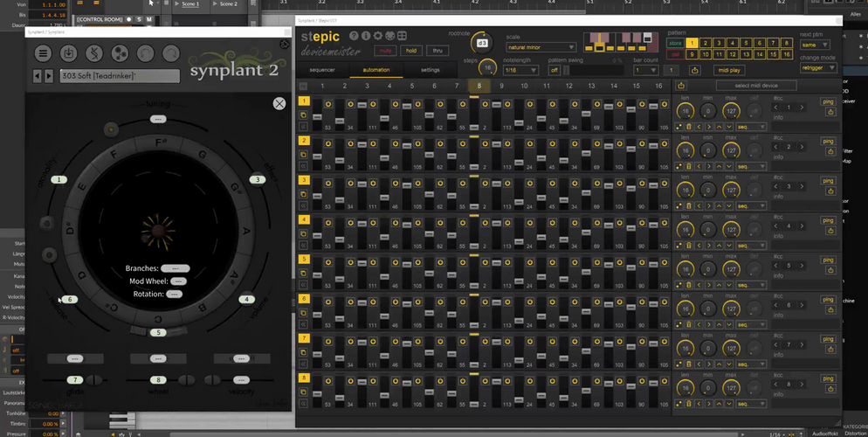Go to previous Synplant patch arrow
Screen dimensions: 868x437
pos(38,76)
